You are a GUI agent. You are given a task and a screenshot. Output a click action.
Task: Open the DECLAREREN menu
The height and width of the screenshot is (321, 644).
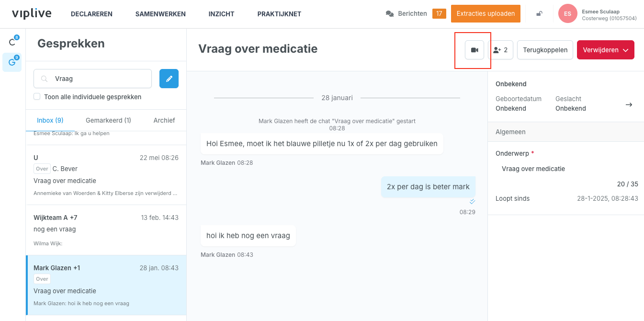91,14
